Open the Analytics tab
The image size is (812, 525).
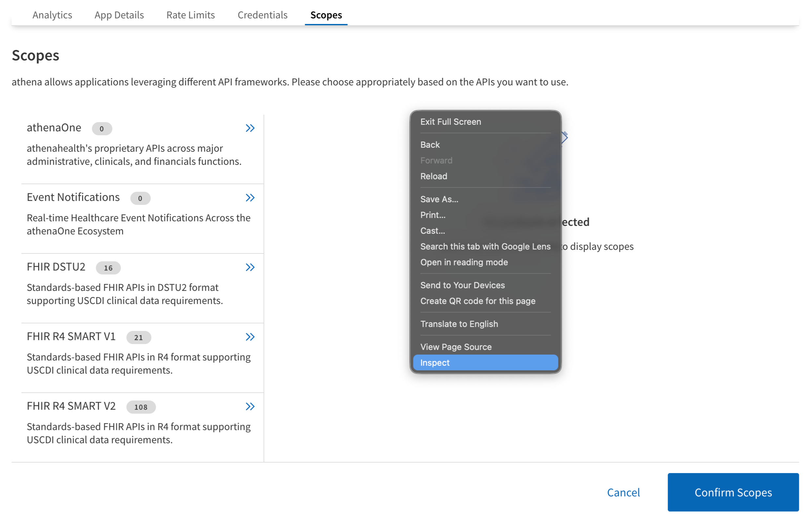pos(52,15)
